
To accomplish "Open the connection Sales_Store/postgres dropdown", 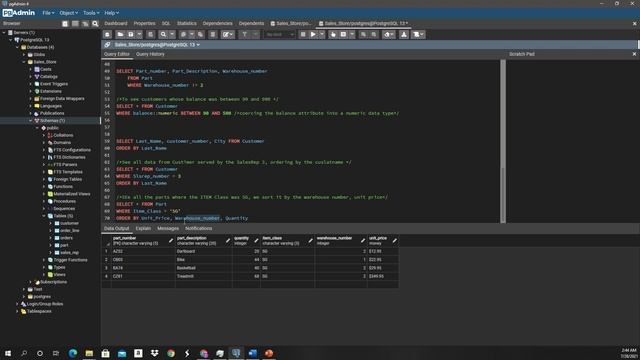I will [x=157, y=44].
